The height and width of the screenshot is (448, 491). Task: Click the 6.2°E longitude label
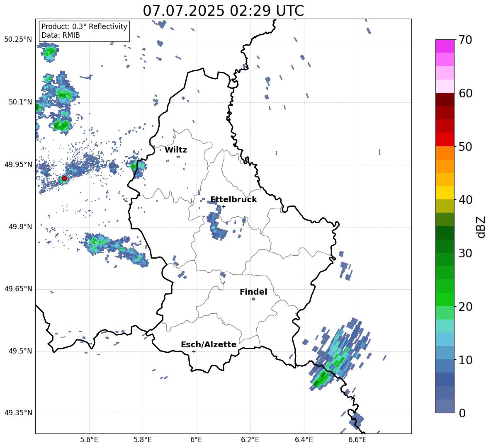tap(250, 440)
